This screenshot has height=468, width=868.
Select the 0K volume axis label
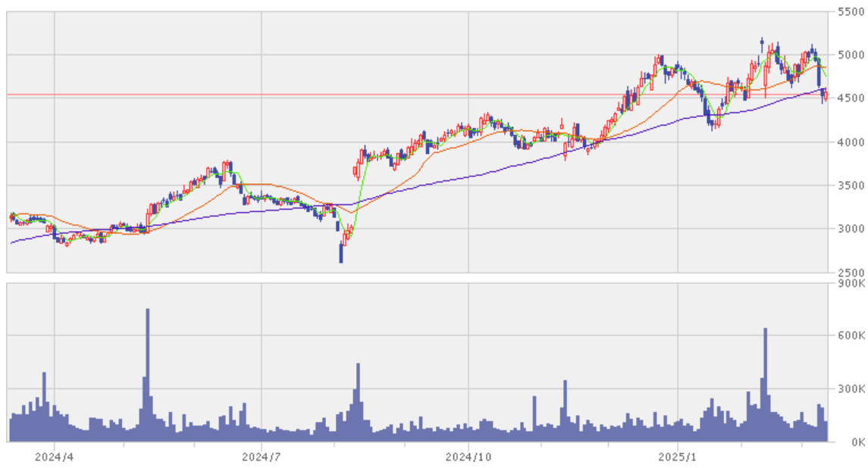coord(858,442)
